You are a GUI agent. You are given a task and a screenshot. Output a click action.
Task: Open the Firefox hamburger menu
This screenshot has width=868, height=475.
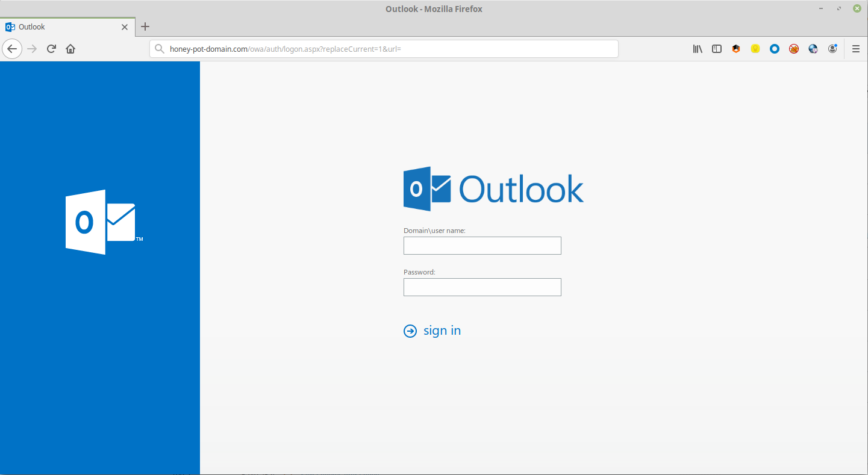(856, 49)
